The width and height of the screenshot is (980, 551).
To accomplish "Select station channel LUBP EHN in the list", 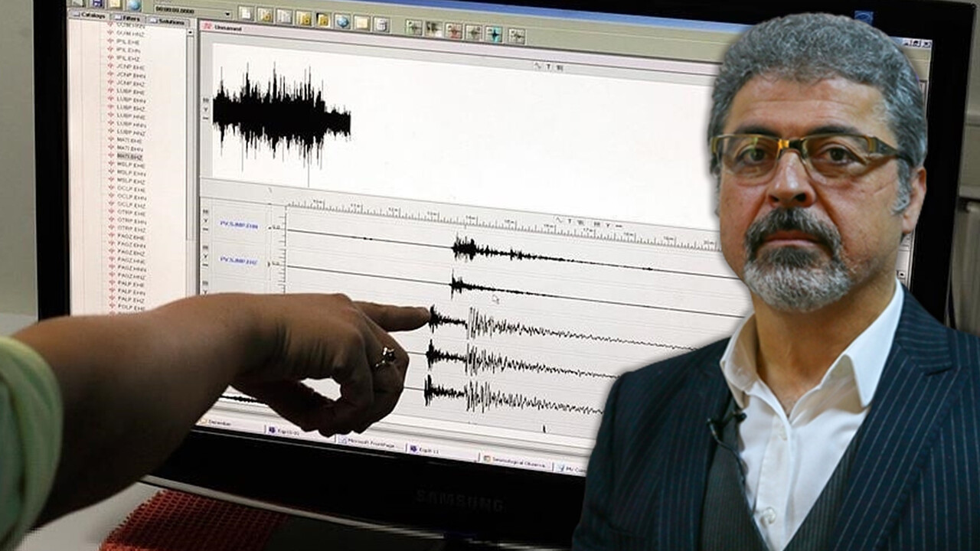I will pyautogui.click(x=131, y=100).
